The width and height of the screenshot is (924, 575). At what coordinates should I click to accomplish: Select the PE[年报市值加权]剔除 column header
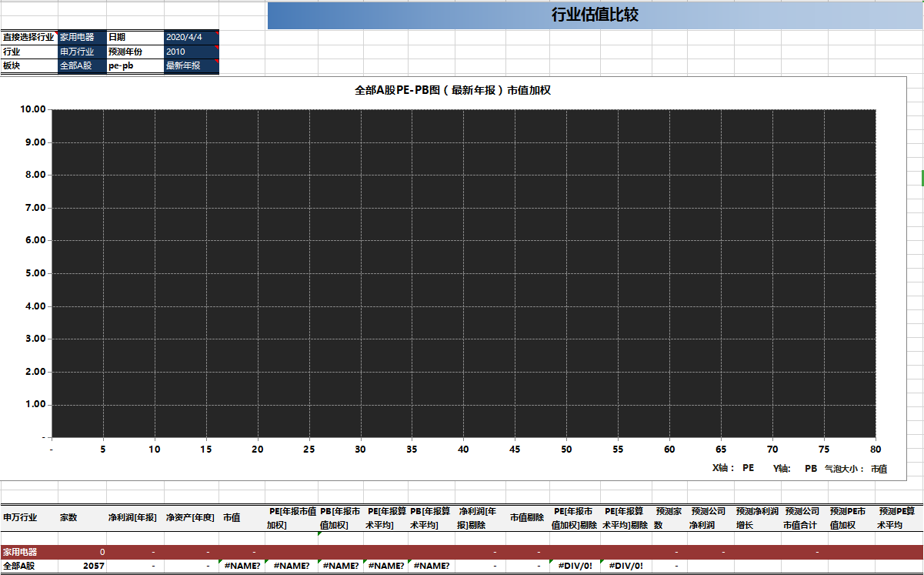pyautogui.click(x=575, y=517)
